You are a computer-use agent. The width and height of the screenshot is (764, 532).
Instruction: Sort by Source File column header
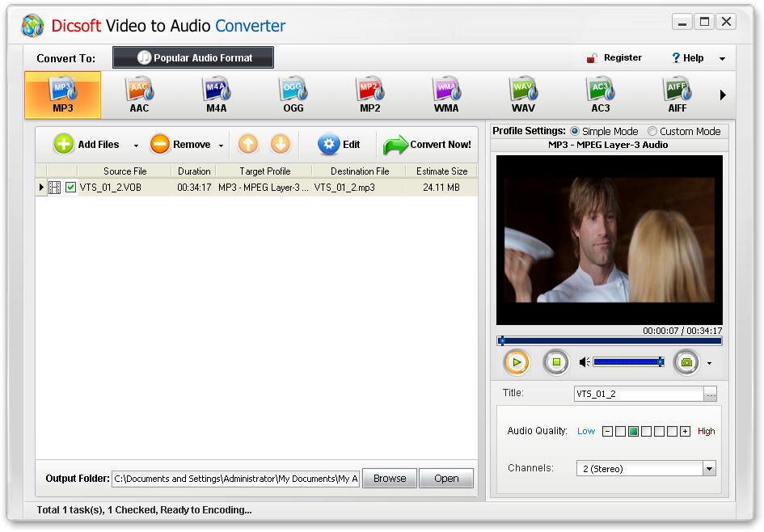[x=125, y=171]
